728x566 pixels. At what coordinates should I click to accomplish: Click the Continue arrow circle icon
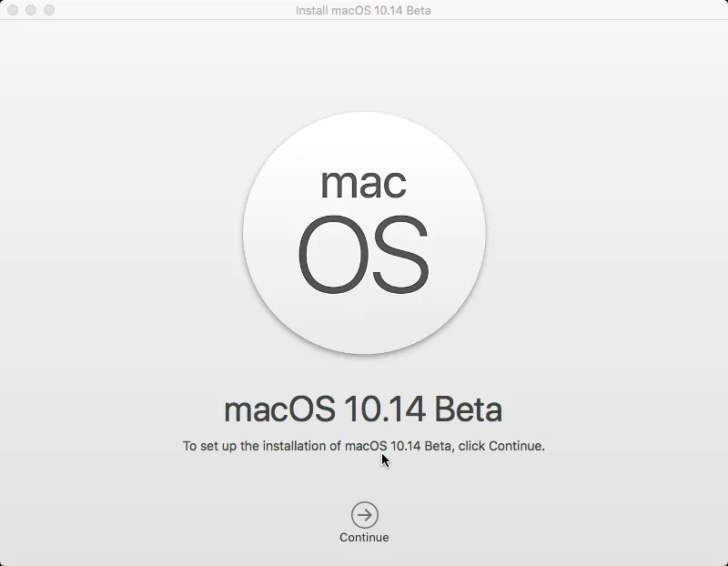[x=365, y=515]
